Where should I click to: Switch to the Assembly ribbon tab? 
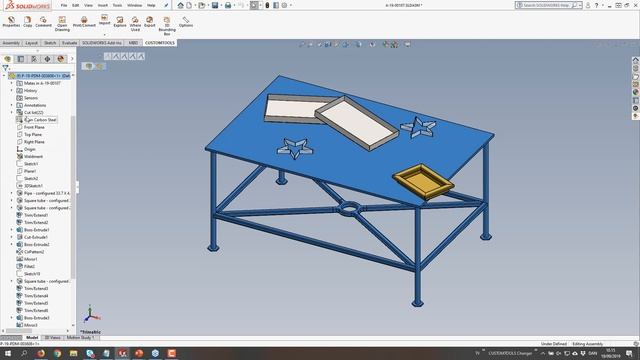click(x=11, y=43)
